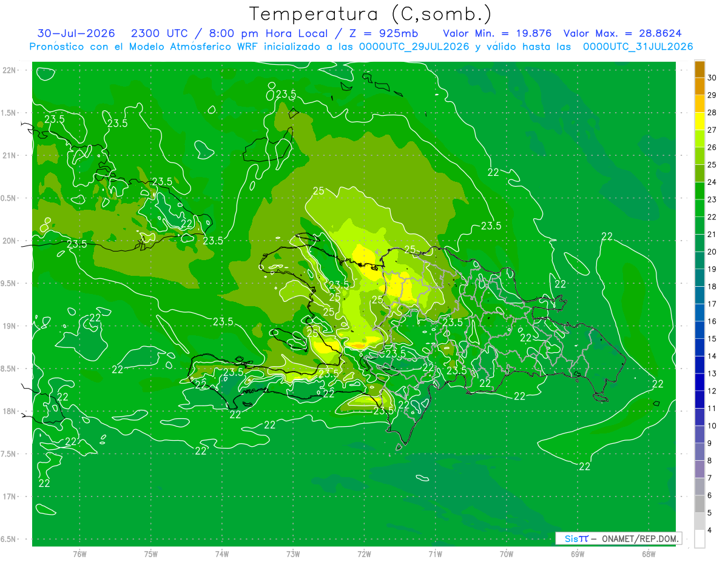The height and width of the screenshot is (562, 728).
Task: Click the color scale label '20'
Action: pos(713,252)
